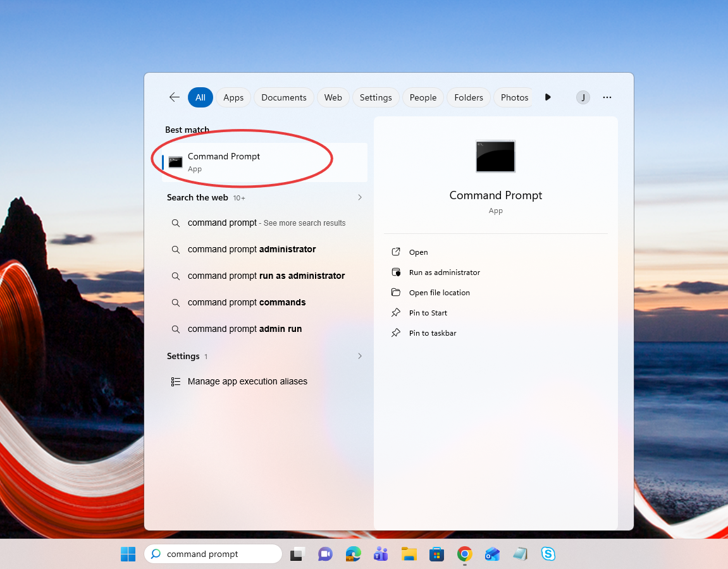This screenshot has width=728, height=569.
Task: Click the small Command Prompt icon in Best match
Action: (x=175, y=162)
